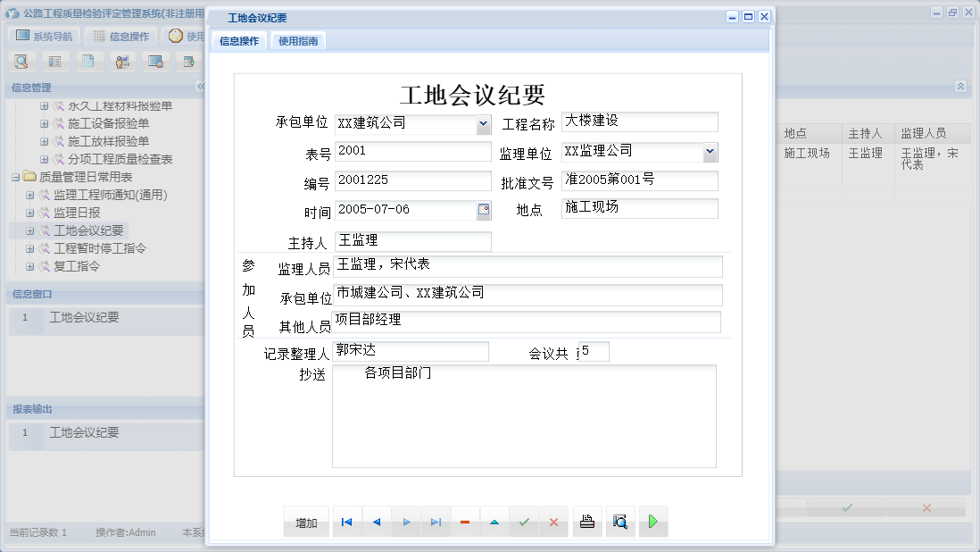
Task: Delete the record using the red minus icon
Action: pos(465,521)
